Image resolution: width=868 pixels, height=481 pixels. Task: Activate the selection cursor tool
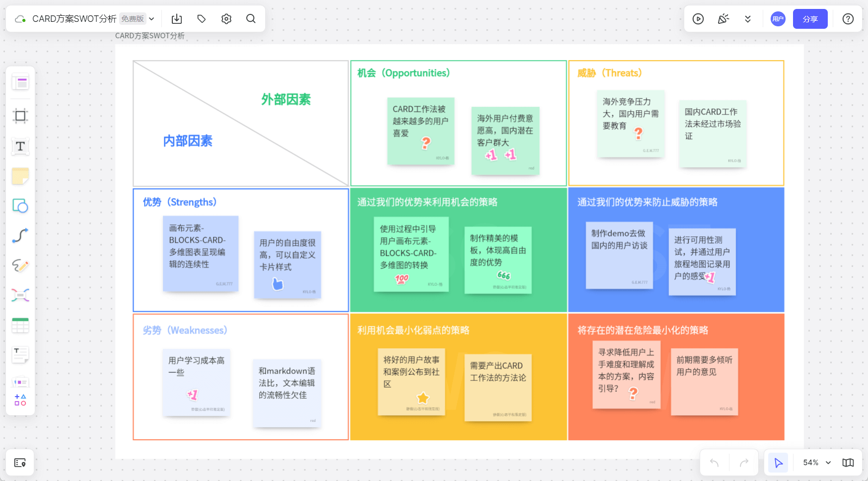point(778,463)
